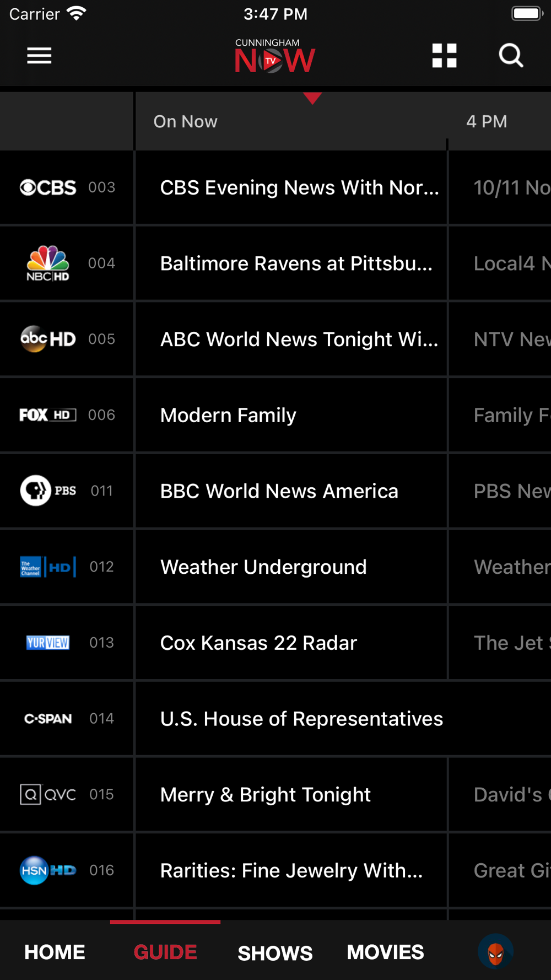Select The Weather Channel HD logo
This screenshot has width=551, height=980.
(x=48, y=567)
